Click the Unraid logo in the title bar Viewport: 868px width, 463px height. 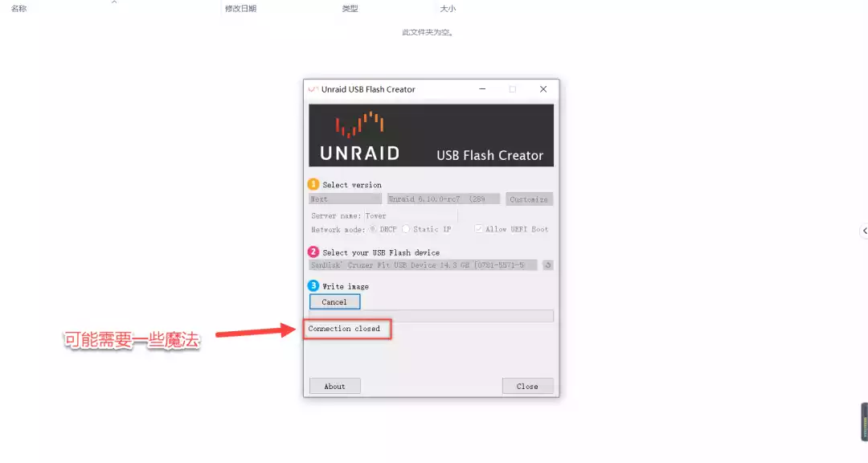pyautogui.click(x=313, y=89)
